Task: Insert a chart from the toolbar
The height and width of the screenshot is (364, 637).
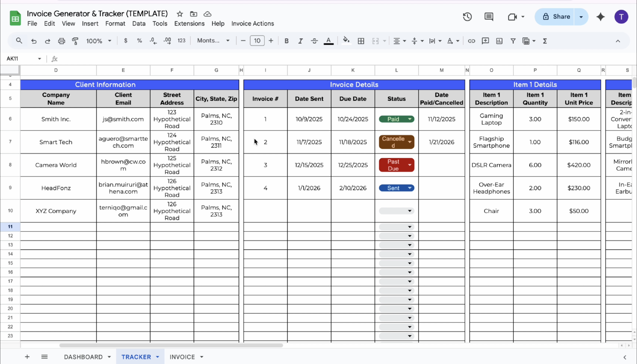Action: 499,41
